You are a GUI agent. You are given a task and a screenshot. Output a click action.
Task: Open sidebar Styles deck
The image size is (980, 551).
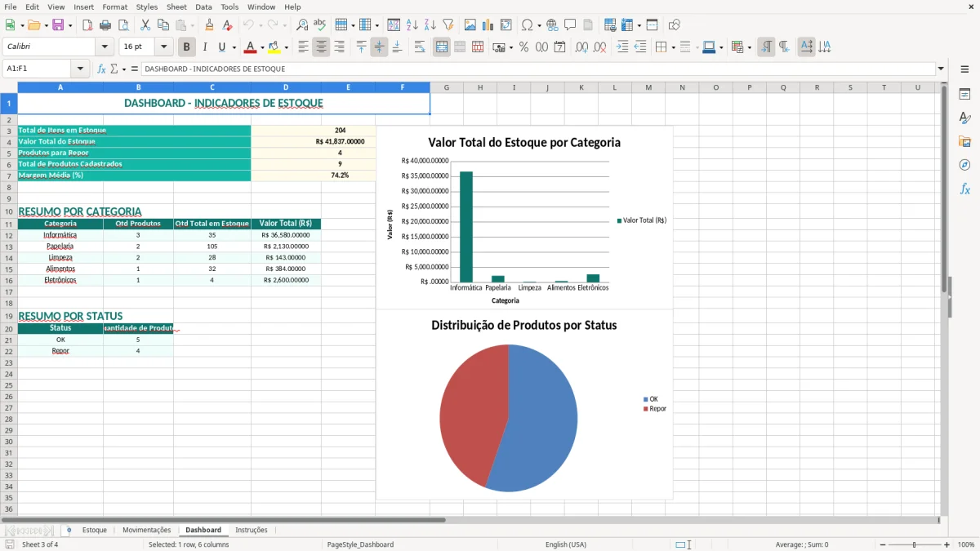click(x=964, y=118)
